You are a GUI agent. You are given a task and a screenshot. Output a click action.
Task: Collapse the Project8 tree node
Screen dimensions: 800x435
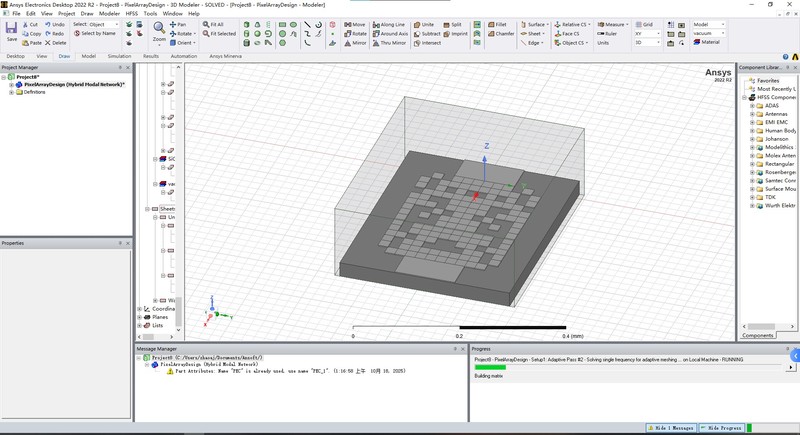[4, 77]
